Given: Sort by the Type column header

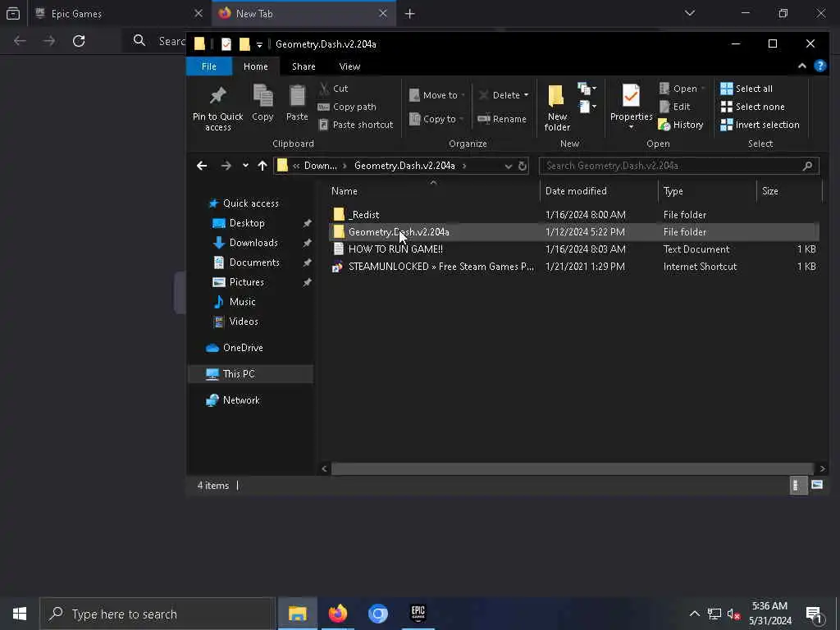Looking at the screenshot, I should pos(707,190).
